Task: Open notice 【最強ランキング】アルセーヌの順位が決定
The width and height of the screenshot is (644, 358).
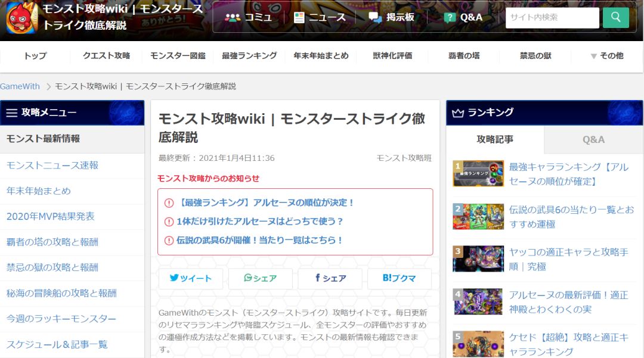Action: click(x=265, y=203)
